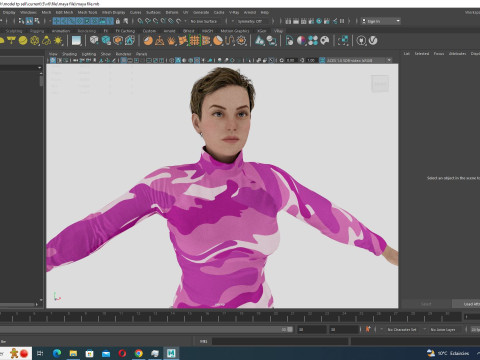This screenshot has width=480, height=360.
Task: Click the orange sphere V-Ray shelf icon
Action: (x=148, y=41)
